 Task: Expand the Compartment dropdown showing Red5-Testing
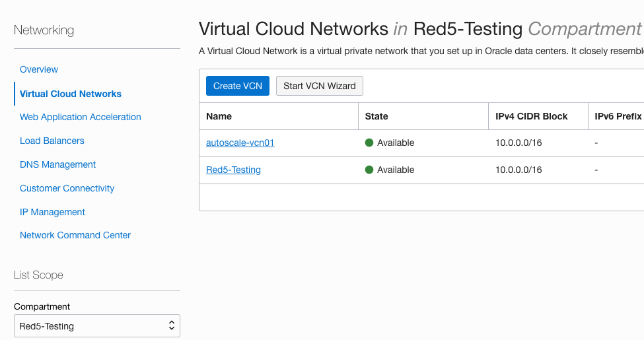pos(97,326)
